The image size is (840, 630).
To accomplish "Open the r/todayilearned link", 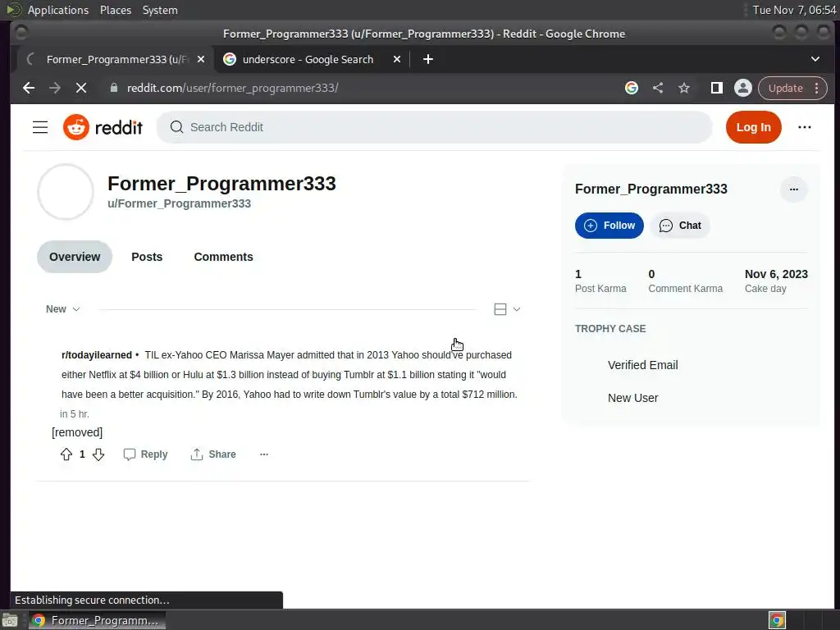I will point(97,355).
